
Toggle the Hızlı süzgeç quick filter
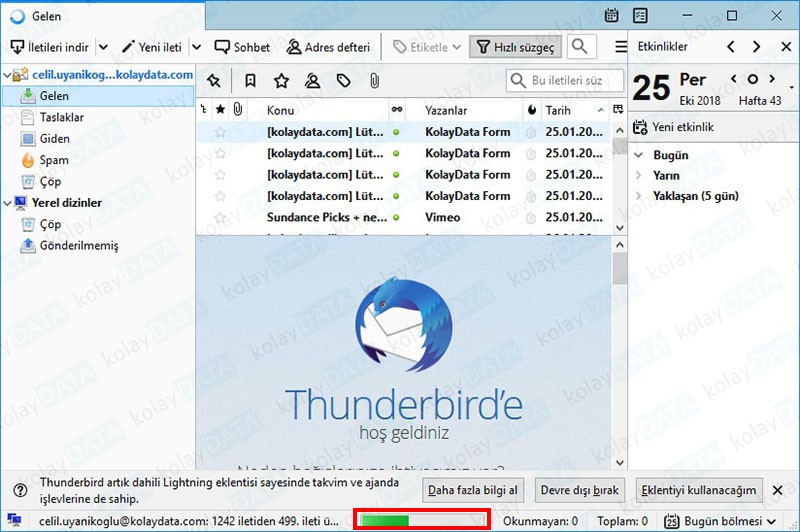click(x=515, y=47)
